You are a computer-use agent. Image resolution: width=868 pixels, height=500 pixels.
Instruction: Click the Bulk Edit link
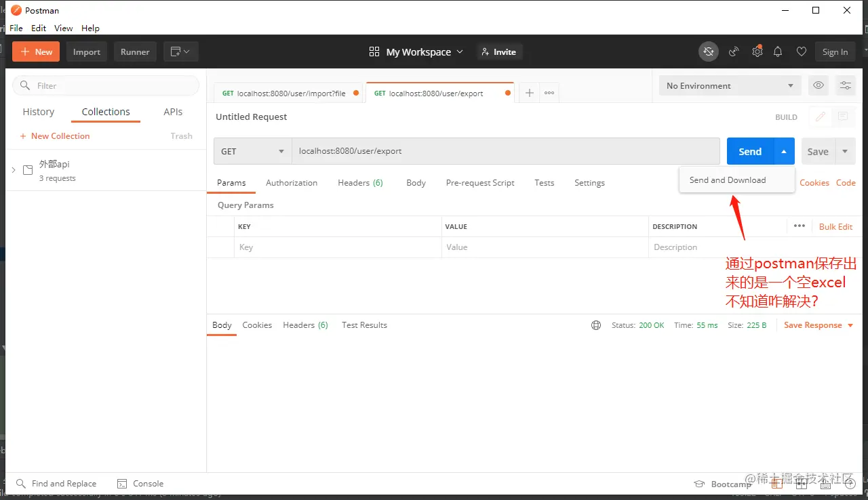pyautogui.click(x=835, y=226)
